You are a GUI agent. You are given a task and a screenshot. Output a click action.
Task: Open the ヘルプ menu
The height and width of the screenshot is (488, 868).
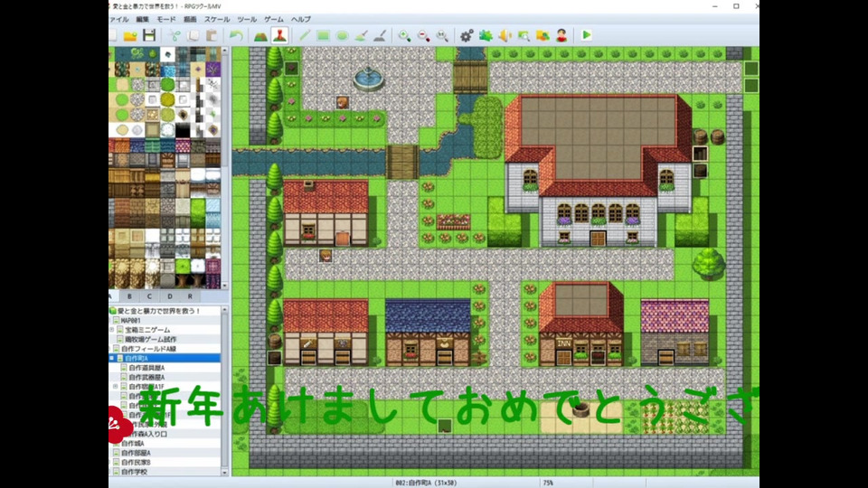pos(300,19)
